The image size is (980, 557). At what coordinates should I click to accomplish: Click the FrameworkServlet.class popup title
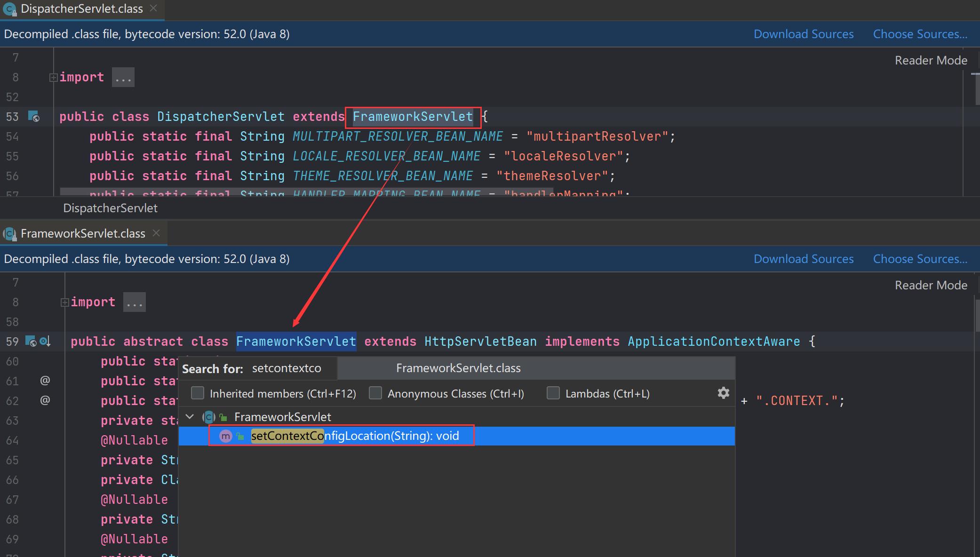click(x=458, y=368)
